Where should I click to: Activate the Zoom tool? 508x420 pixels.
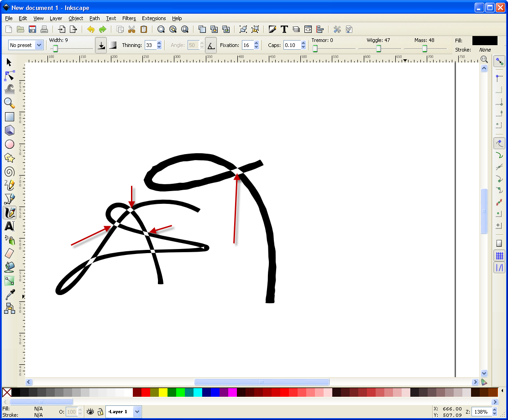(x=9, y=103)
